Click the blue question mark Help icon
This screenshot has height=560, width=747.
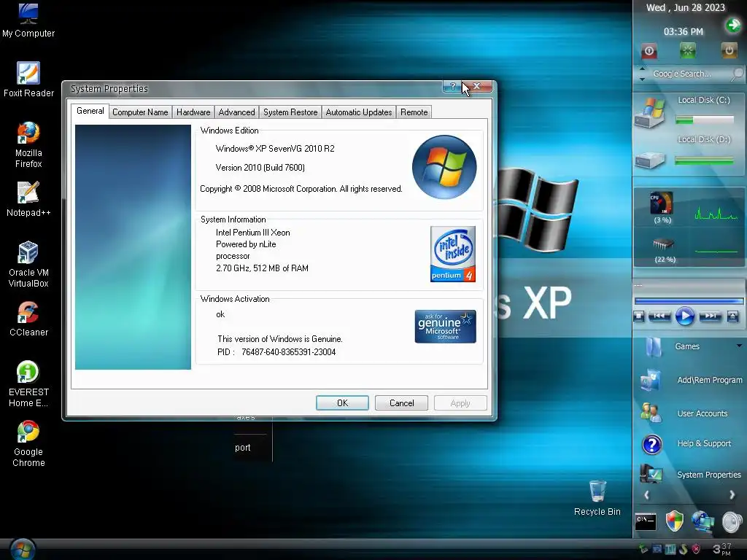651,445
